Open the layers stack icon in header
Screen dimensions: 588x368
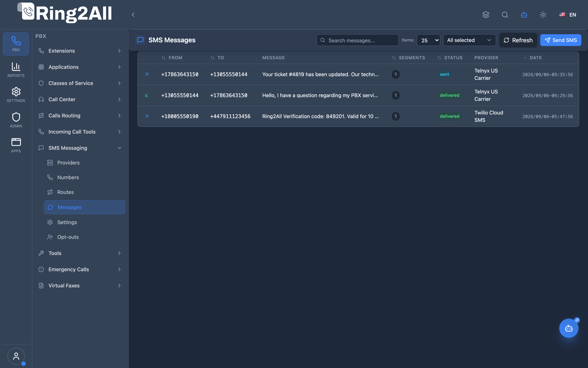click(486, 15)
